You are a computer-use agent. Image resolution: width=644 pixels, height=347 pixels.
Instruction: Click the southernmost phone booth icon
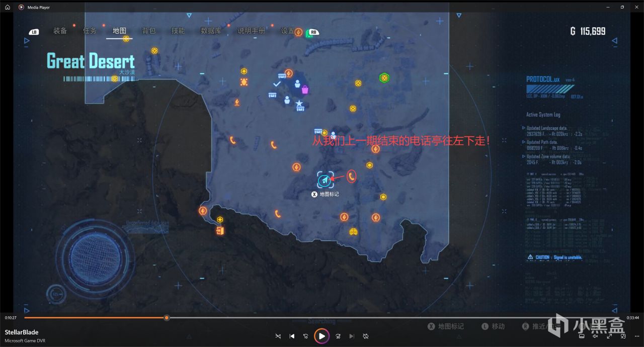[277, 214]
